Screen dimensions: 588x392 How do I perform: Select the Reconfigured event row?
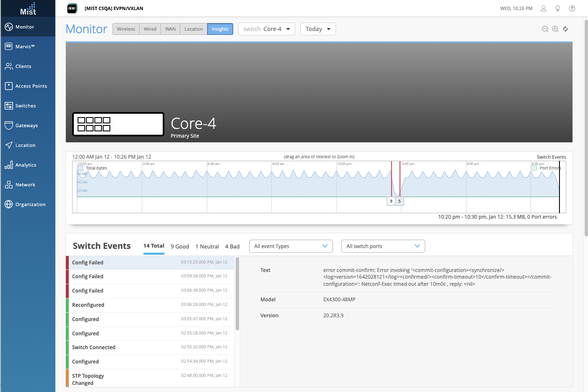pyautogui.click(x=150, y=305)
